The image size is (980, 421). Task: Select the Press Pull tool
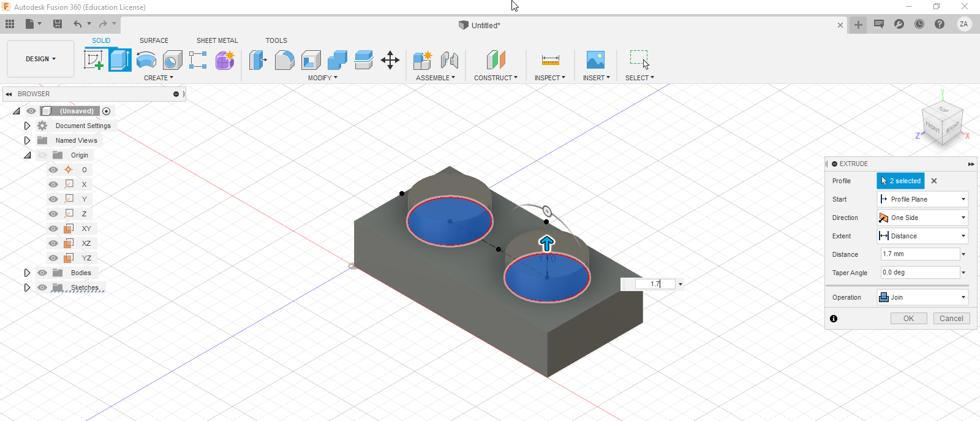[258, 60]
